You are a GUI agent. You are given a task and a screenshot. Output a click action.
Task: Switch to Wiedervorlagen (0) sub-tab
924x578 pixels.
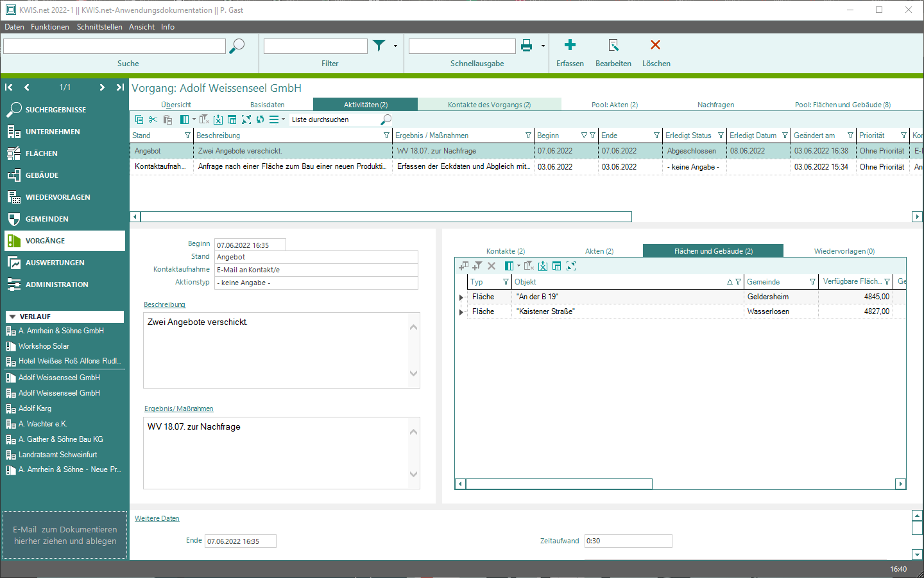pyautogui.click(x=844, y=251)
